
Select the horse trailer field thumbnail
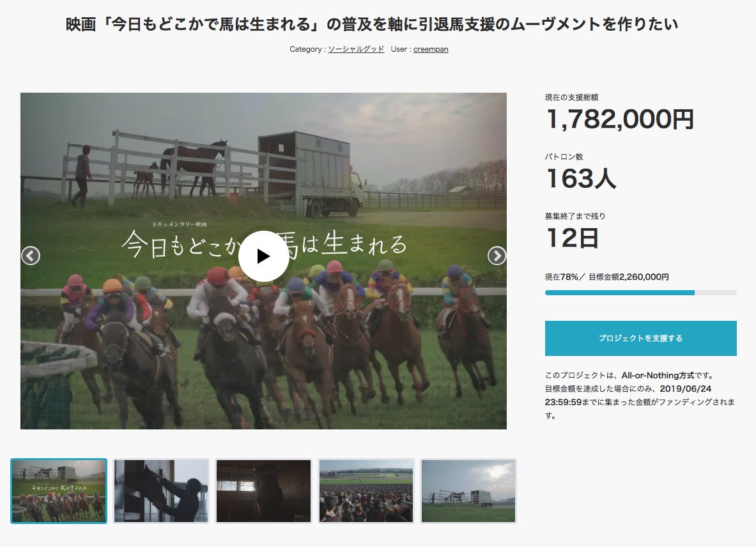[x=468, y=491]
